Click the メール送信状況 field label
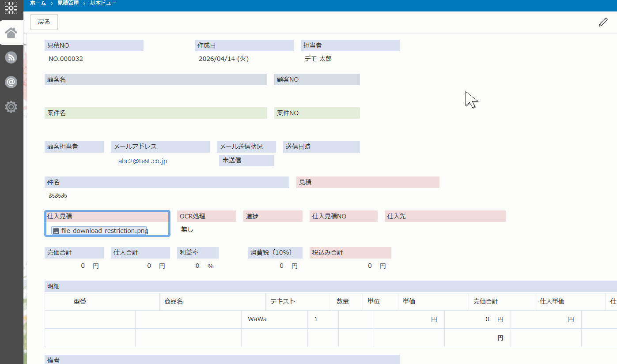 [x=246, y=147]
